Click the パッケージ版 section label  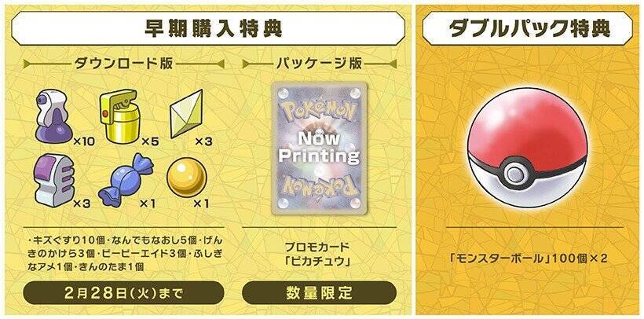click(319, 64)
